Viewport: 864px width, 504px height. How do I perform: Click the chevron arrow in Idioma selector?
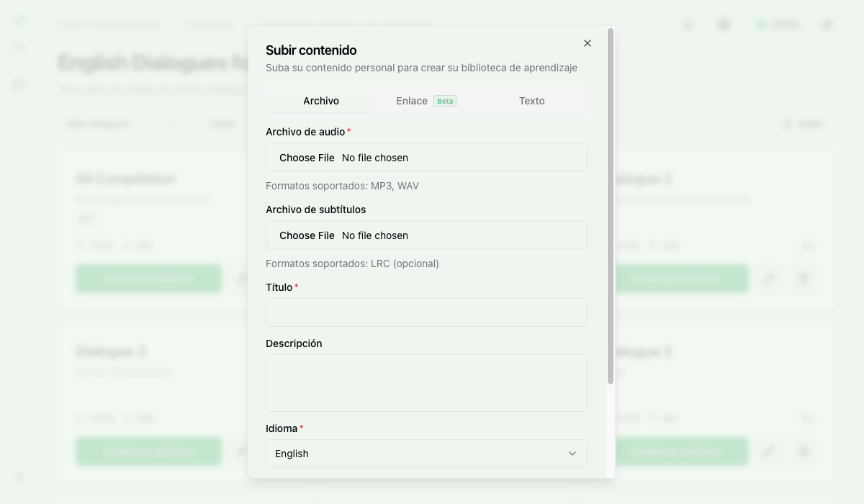coord(572,454)
